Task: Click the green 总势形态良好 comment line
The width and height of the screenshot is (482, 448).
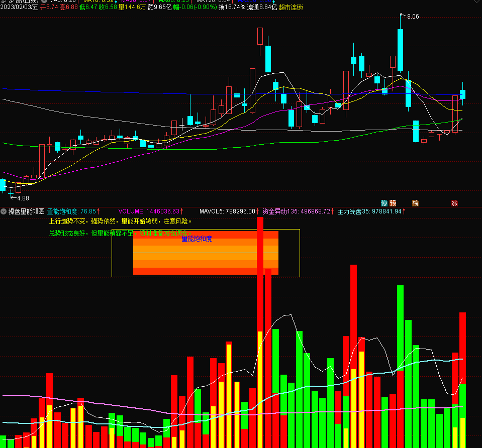Action: tap(121, 233)
